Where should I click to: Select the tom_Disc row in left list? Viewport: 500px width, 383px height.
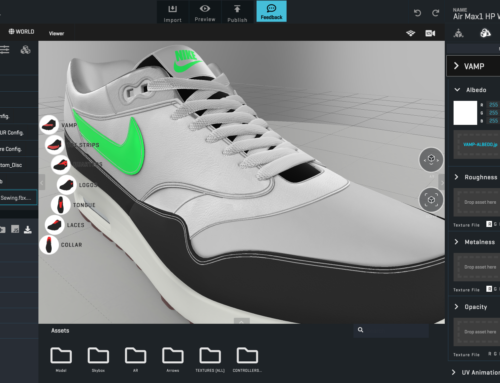(x=18, y=165)
